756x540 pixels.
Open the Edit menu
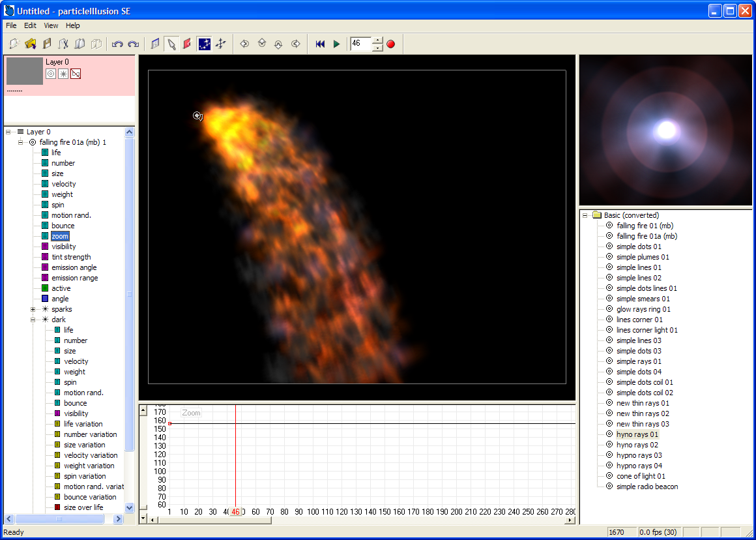30,25
